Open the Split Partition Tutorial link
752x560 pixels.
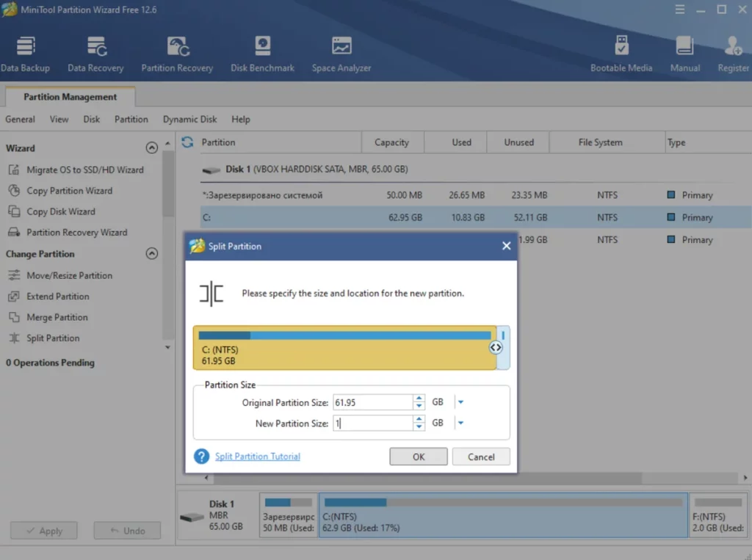pyautogui.click(x=257, y=457)
